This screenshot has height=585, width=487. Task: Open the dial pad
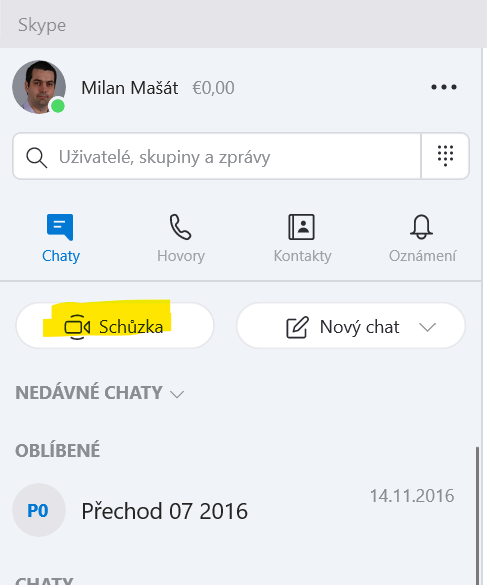[x=445, y=156]
